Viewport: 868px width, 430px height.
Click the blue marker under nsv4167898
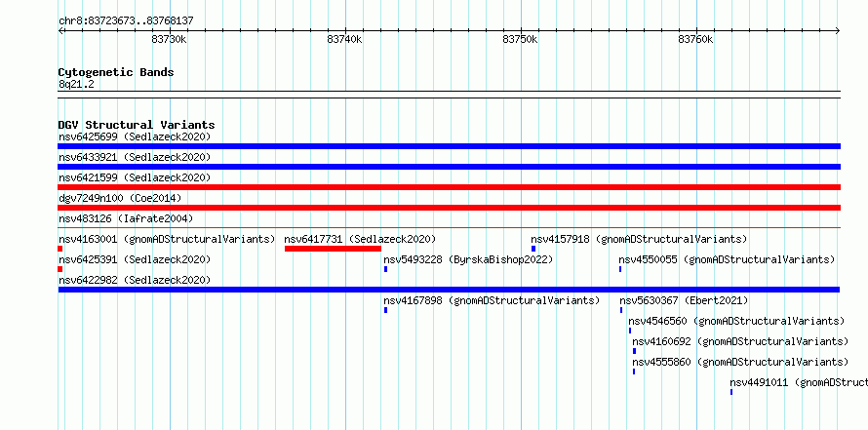click(x=386, y=310)
